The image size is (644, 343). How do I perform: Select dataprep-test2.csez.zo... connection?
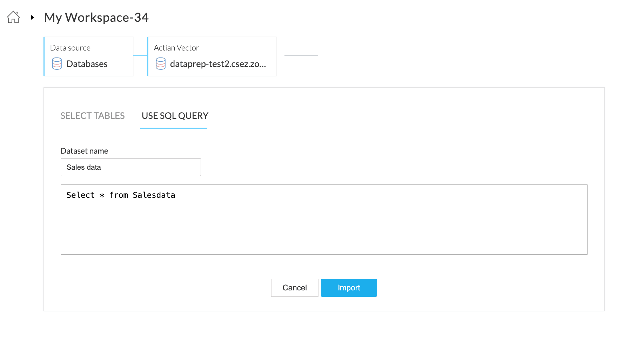(218, 64)
